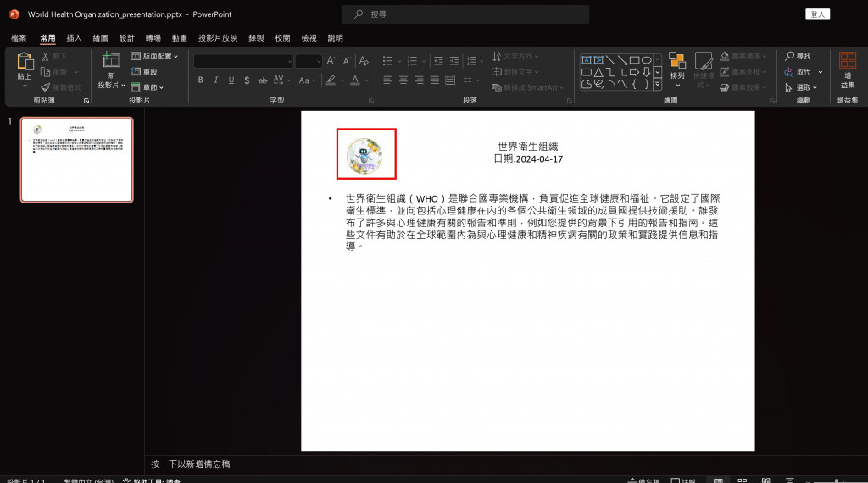Screen dimensions: 868x483
Task: Add a new slide with 新投影片 icon
Action: tap(111, 60)
